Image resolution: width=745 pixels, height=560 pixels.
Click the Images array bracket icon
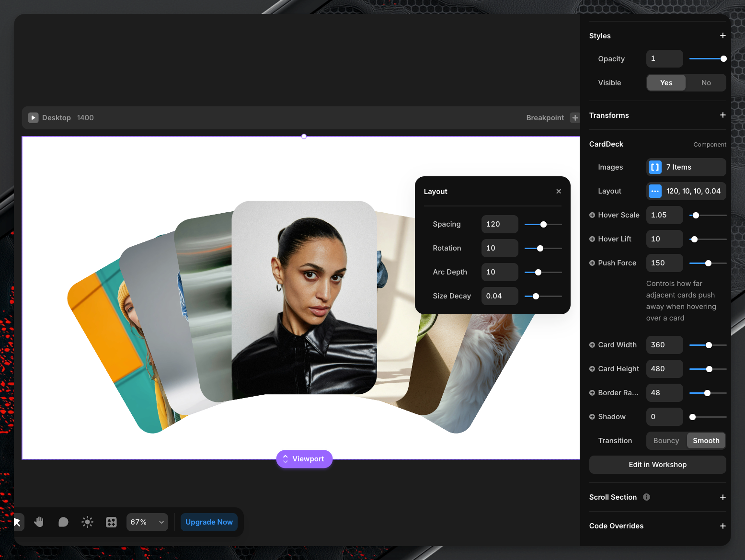point(655,167)
